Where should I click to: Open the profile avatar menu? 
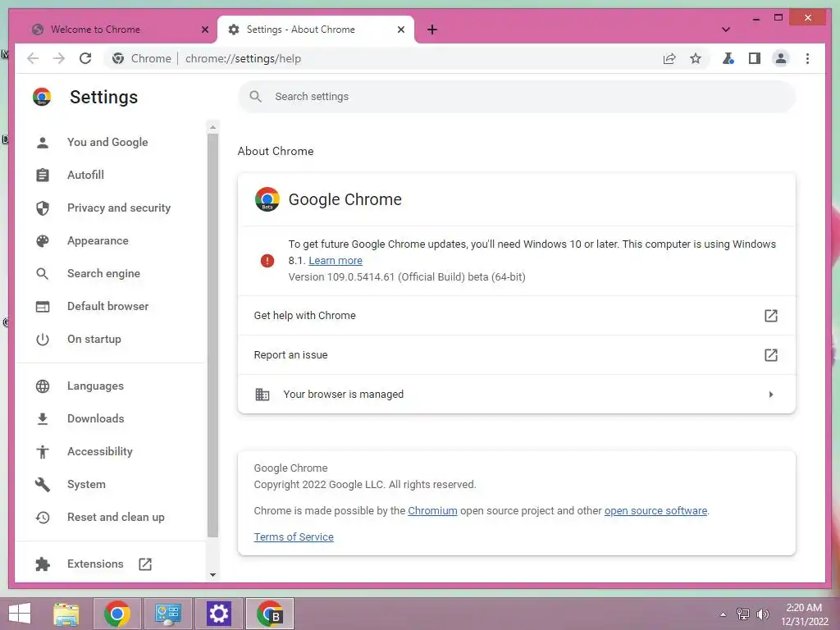(781, 58)
